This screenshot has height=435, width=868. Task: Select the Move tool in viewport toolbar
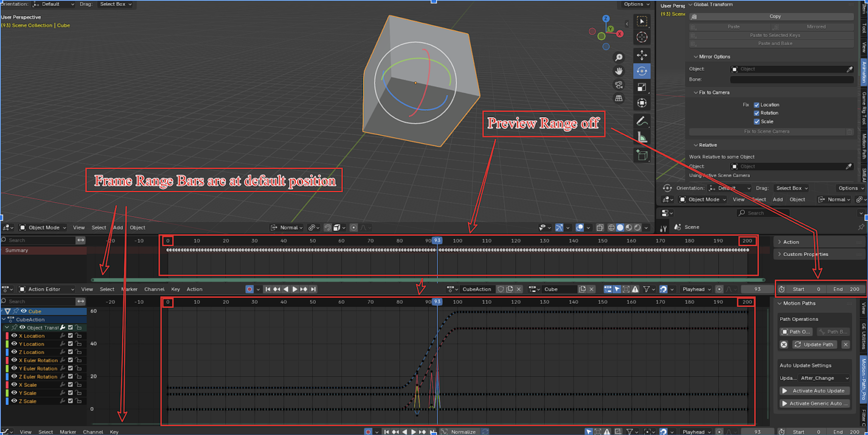pyautogui.click(x=641, y=55)
